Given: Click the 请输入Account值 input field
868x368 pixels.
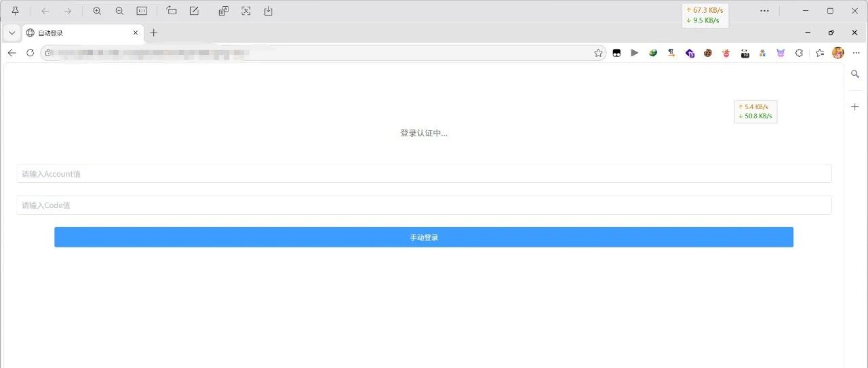Looking at the screenshot, I should [x=424, y=173].
